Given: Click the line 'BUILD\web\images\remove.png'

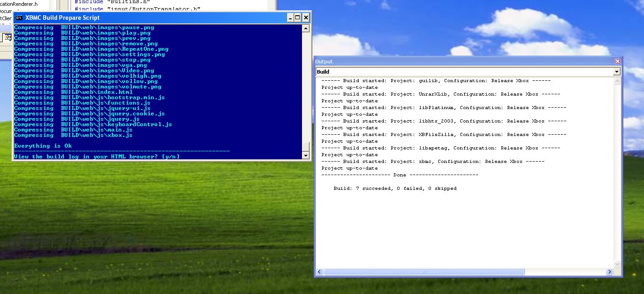Looking at the screenshot, I should (86, 44).
